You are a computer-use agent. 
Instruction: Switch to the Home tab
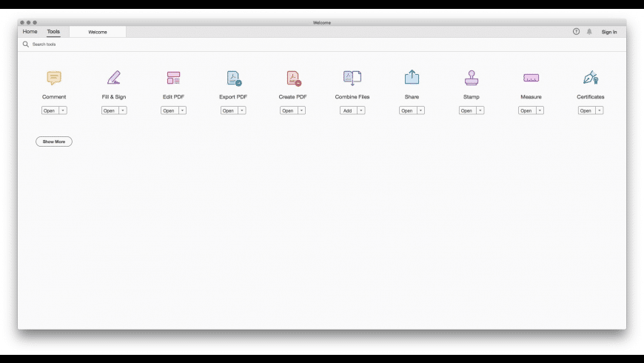coord(30,32)
